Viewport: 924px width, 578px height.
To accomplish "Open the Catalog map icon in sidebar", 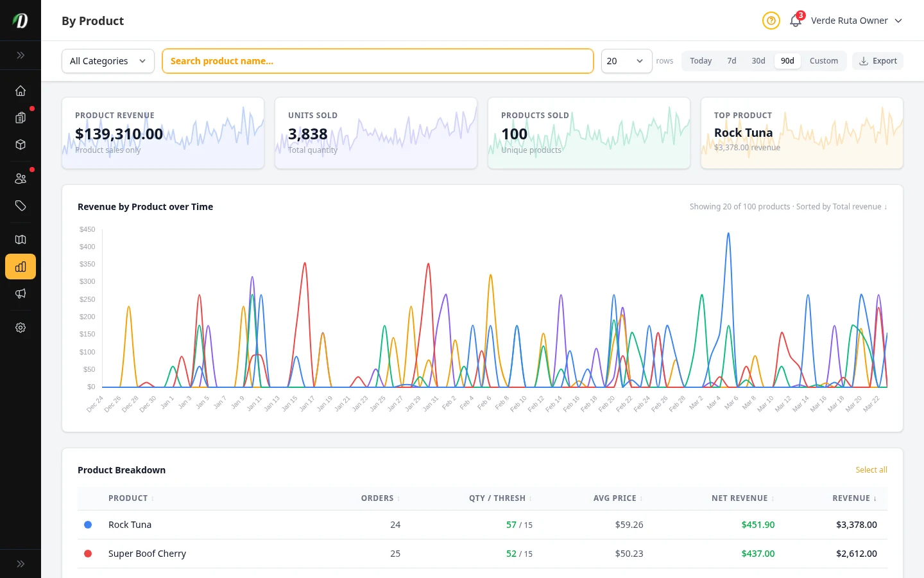I will (21, 240).
